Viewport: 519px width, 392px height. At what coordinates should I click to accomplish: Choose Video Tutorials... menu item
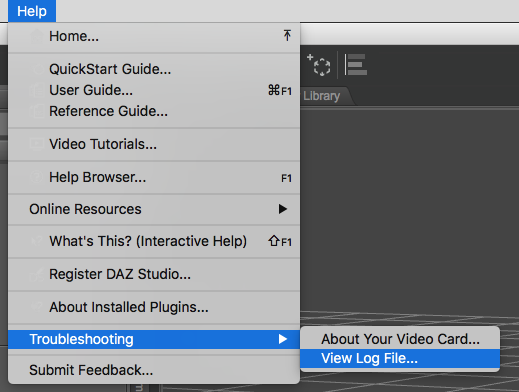coord(154,144)
